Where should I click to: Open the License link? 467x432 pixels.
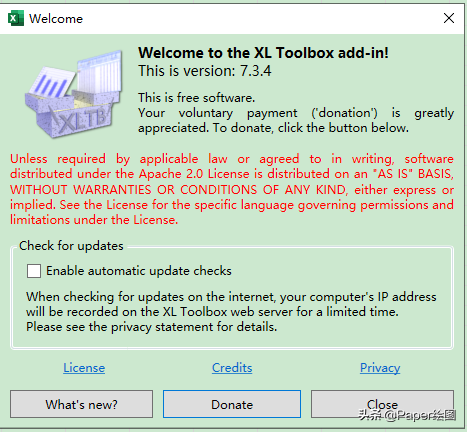pos(84,368)
